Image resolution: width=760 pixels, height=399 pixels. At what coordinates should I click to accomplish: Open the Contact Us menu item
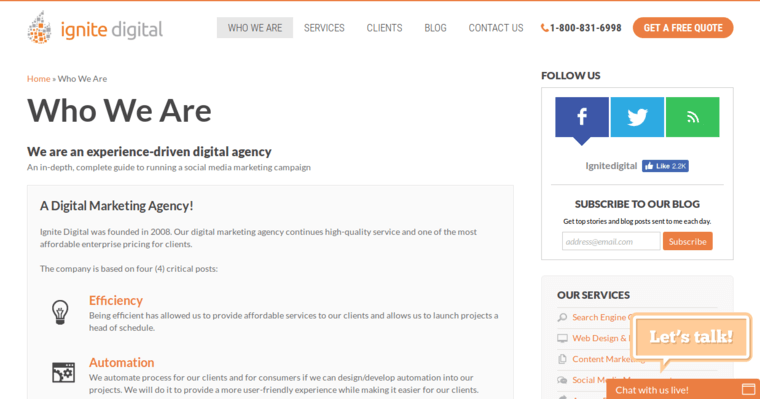coord(496,28)
